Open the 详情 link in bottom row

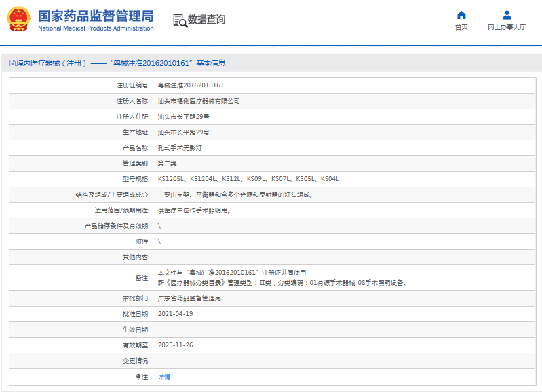click(164, 376)
